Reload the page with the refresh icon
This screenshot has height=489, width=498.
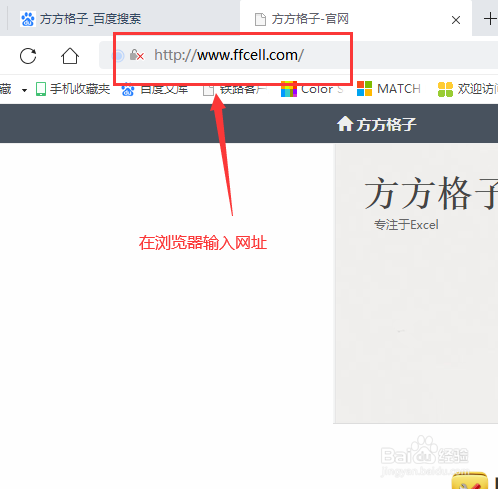(28, 56)
